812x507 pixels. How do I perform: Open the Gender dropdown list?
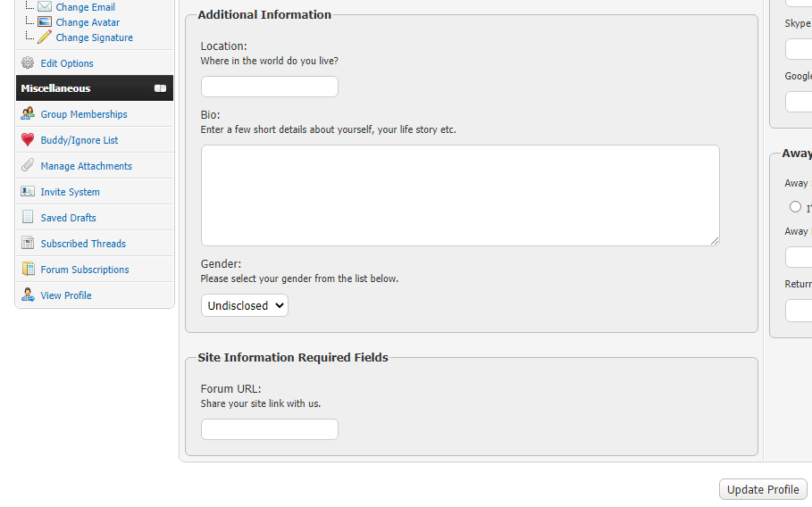pos(244,305)
